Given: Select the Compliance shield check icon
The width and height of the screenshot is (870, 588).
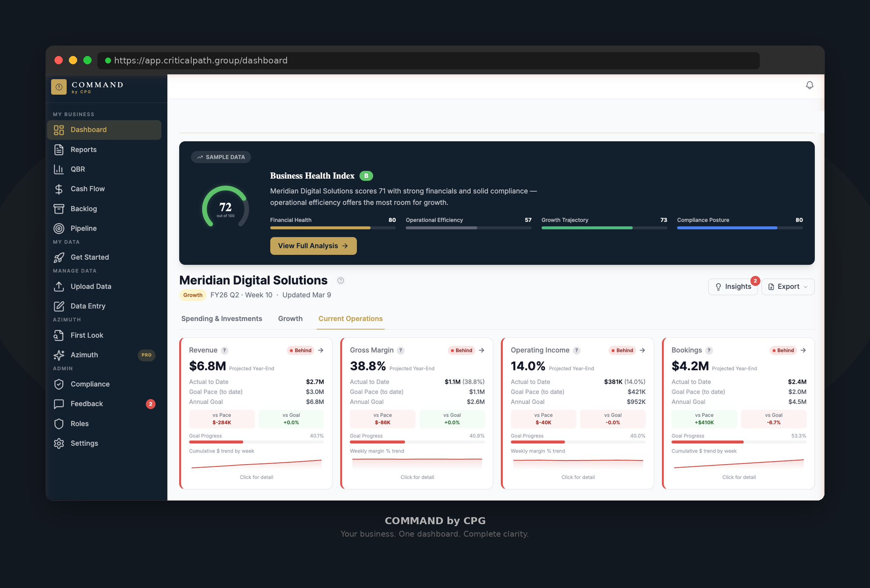Looking at the screenshot, I should tap(59, 384).
